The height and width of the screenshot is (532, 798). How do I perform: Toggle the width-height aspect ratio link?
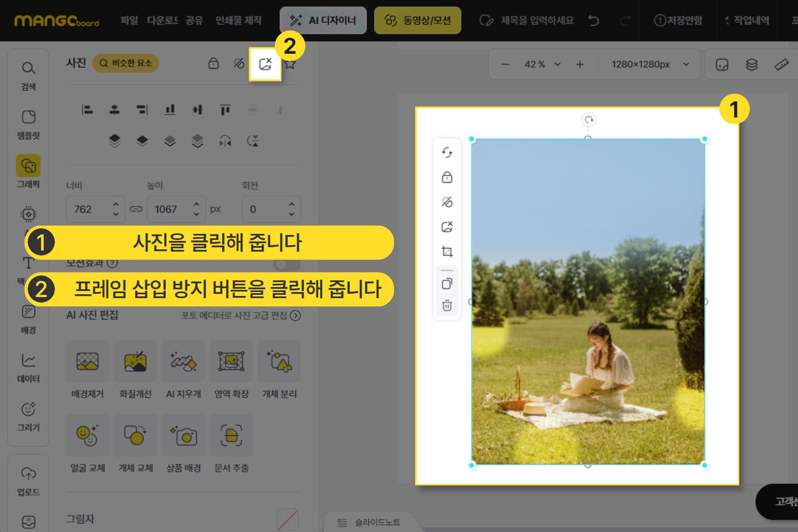(136, 209)
